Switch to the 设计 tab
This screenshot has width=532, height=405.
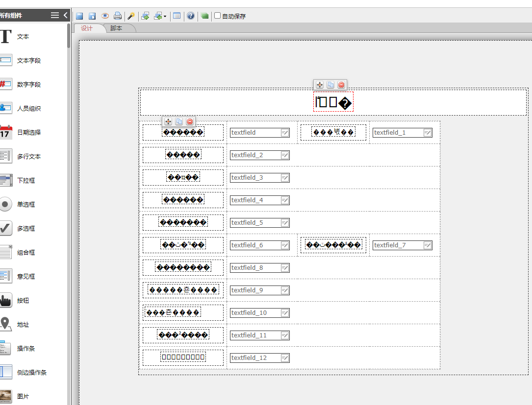(87, 28)
